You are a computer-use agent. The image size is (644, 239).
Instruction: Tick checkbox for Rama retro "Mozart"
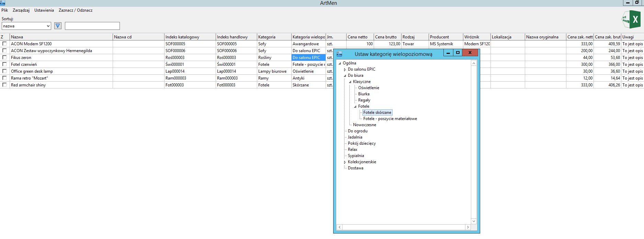(x=4, y=78)
